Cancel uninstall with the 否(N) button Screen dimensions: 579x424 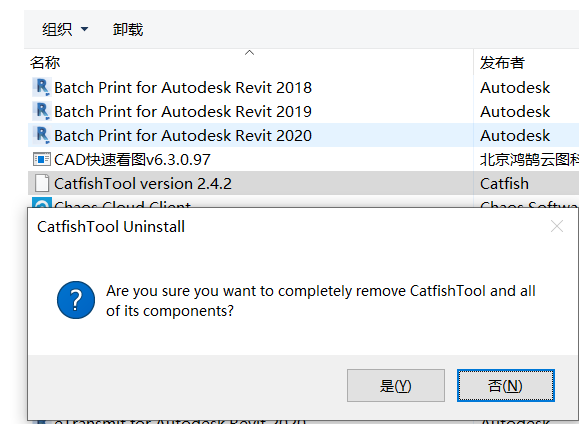506,386
